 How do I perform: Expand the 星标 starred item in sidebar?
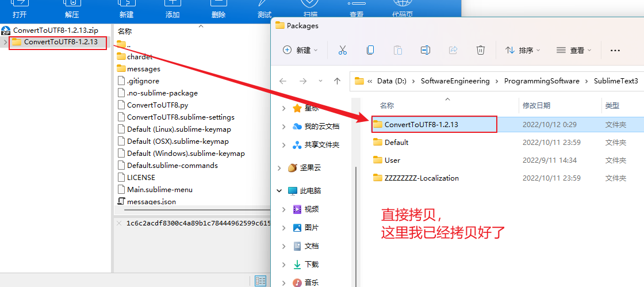(284, 108)
